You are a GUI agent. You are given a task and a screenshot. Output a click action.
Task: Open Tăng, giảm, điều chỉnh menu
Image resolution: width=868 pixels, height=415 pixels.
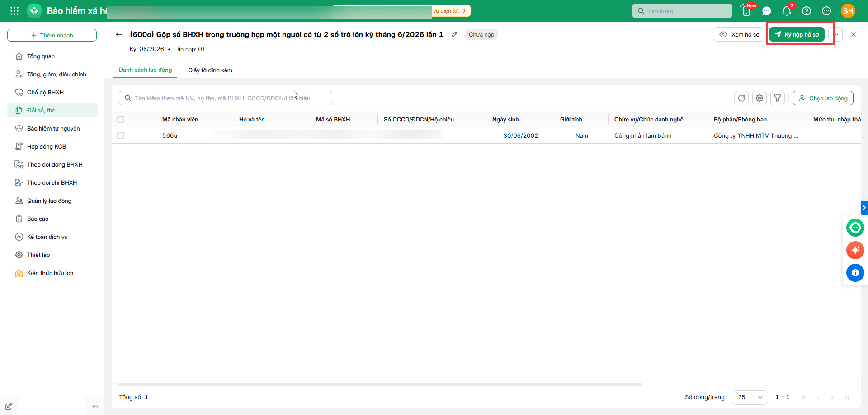(x=52, y=74)
